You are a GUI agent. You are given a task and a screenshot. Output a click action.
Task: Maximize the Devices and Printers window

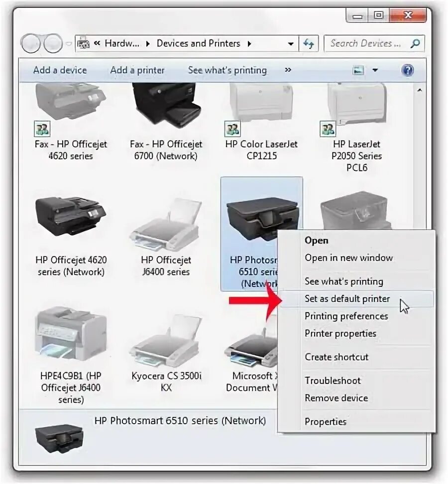379,15
